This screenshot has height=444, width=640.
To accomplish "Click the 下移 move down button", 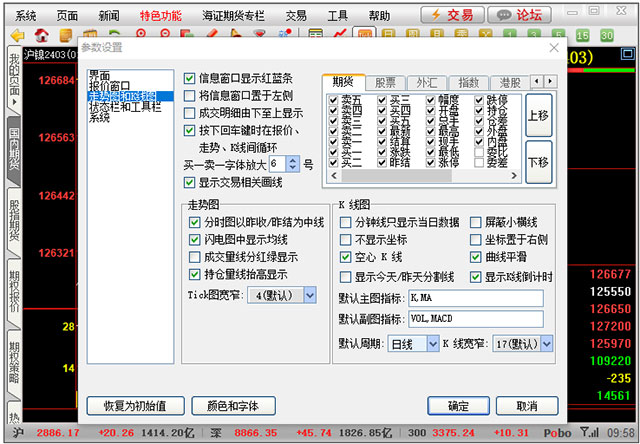I will [x=538, y=162].
